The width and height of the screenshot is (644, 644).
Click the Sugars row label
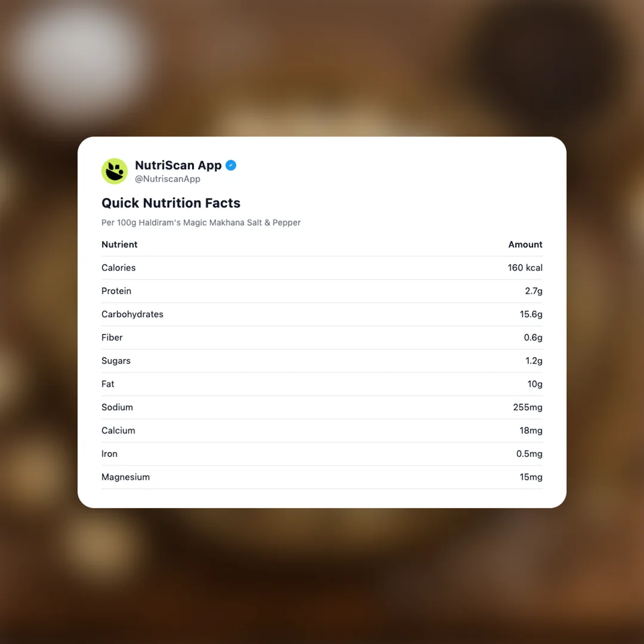coord(116,361)
